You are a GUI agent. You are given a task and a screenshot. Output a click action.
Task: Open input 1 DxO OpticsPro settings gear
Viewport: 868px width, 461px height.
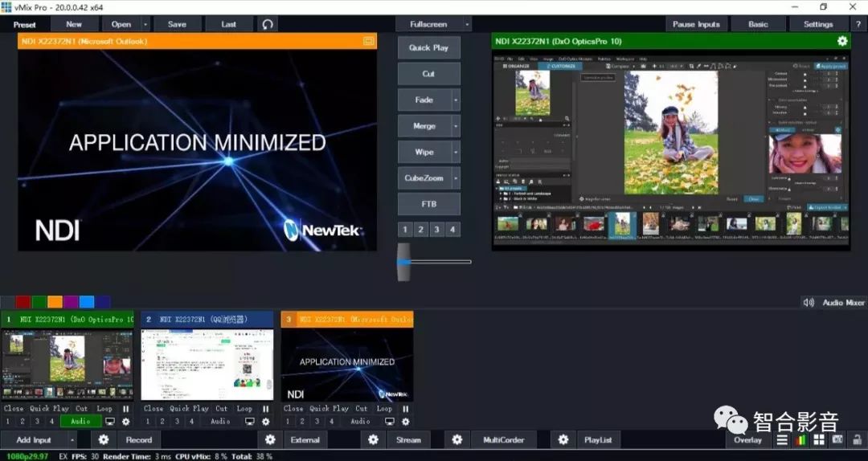coord(125,422)
